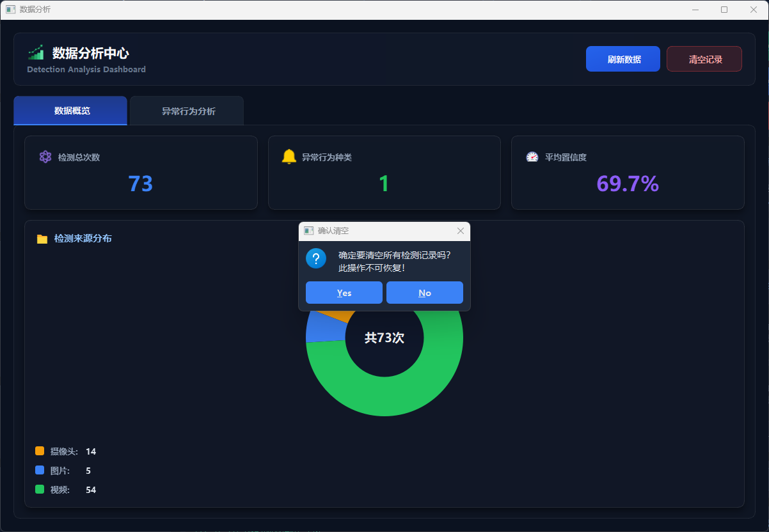Click the 共73次 center label of chart
This screenshot has width=769, height=532.
(384, 338)
